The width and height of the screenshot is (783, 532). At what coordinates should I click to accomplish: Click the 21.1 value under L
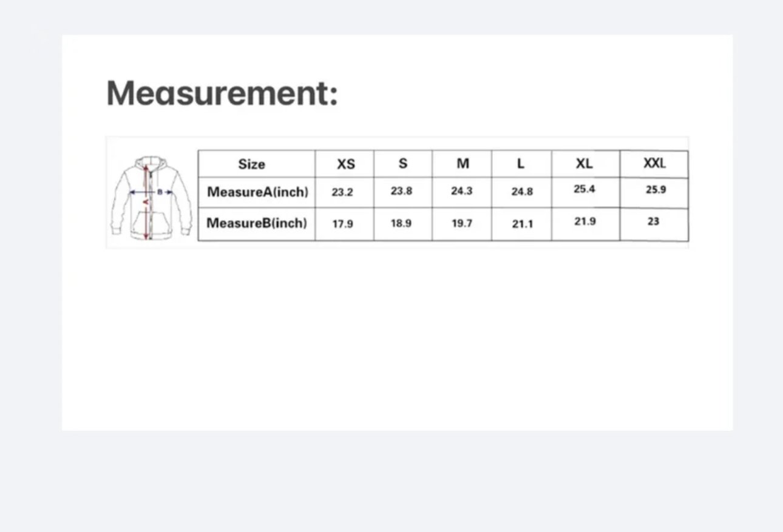pyautogui.click(x=522, y=224)
